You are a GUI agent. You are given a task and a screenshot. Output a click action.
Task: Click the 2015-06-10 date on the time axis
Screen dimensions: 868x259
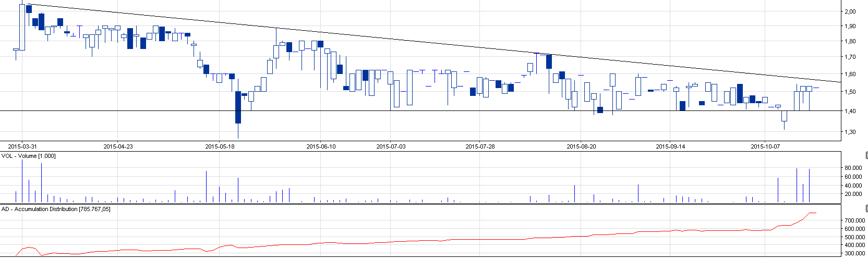[321, 146]
